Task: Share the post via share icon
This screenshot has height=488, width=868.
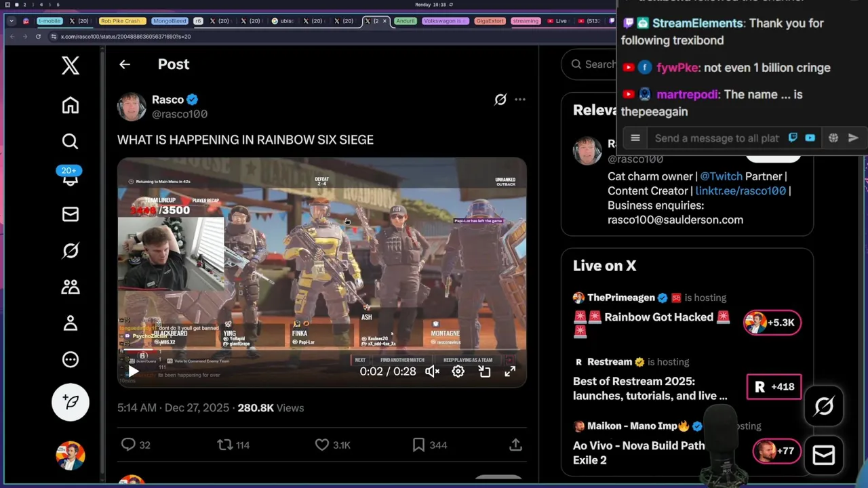Action: (515, 445)
